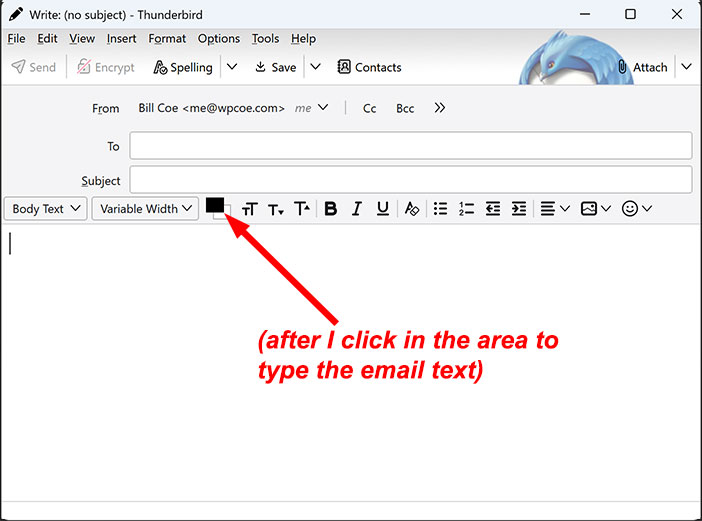Open the Help menu
This screenshot has height=521, width=702.
304,39
